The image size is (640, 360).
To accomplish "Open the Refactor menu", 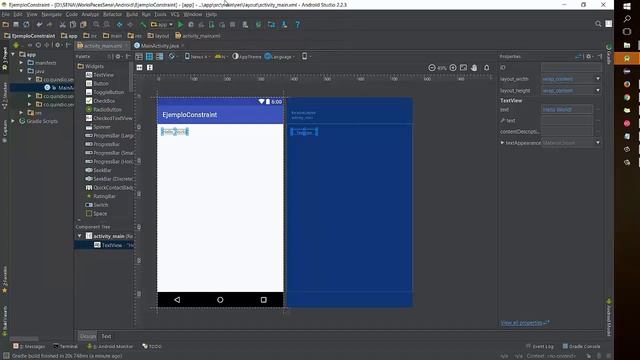I will (x=112, y=14).
